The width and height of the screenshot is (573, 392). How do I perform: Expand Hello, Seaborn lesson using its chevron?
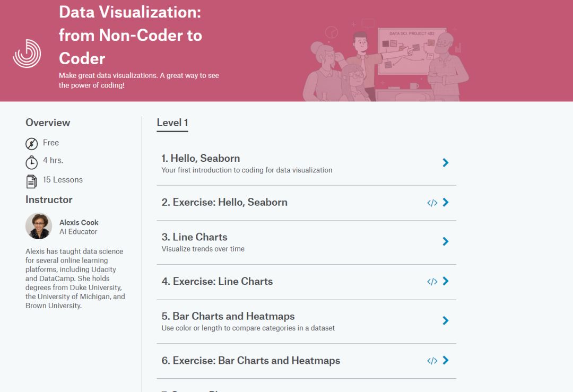point(446,163)
